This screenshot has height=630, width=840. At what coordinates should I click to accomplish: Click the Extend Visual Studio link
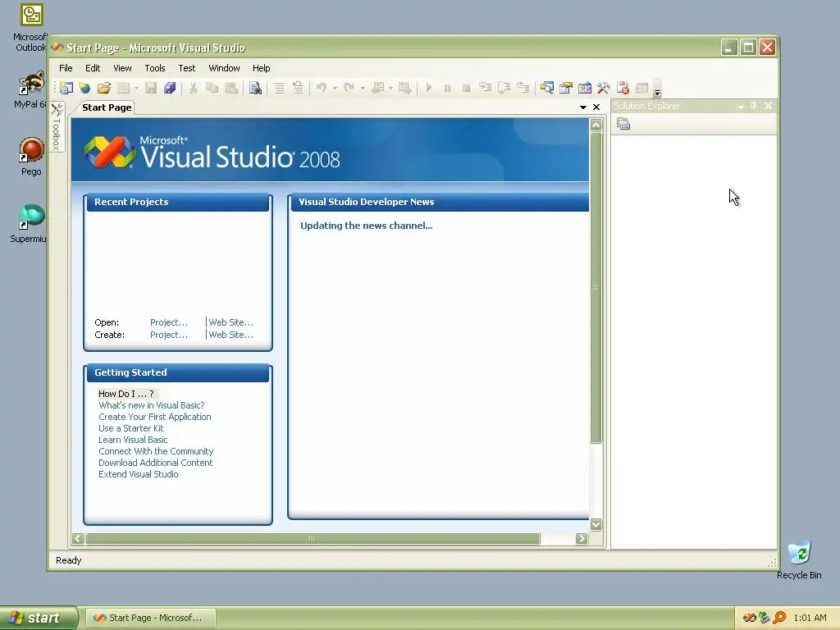coord(138,474)
